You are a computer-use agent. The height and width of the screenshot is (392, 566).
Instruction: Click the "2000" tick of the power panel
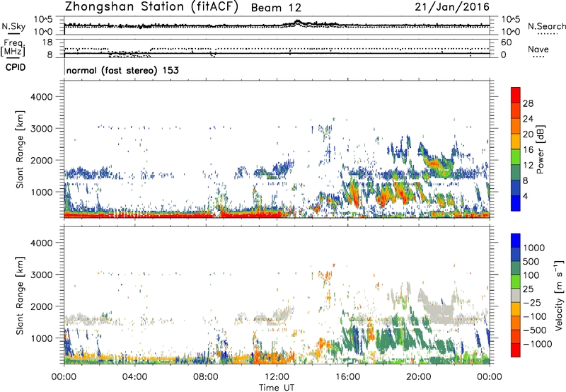42,161
